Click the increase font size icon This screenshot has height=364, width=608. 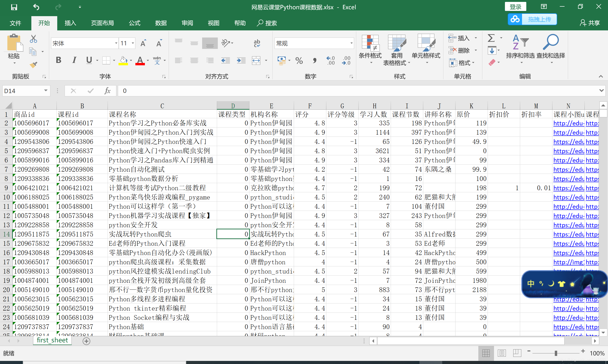click(143, 43)
